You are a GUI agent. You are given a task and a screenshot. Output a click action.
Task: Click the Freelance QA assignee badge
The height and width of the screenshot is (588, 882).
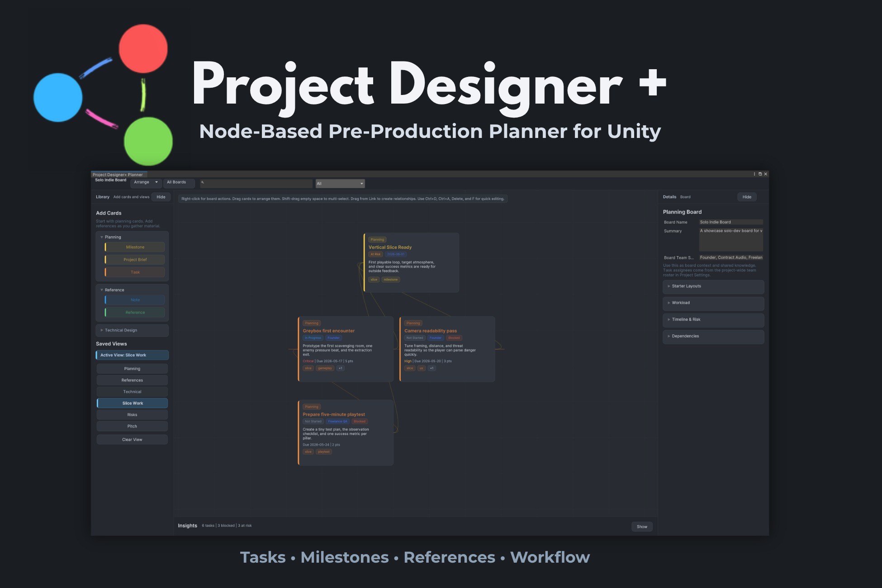(337, 422)
